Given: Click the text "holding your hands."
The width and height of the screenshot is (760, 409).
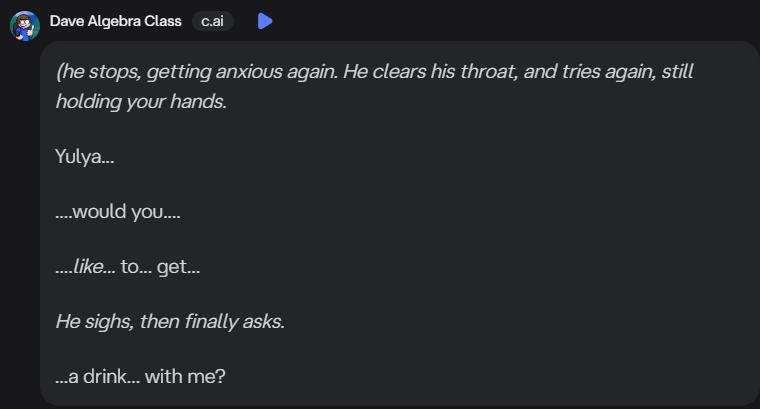Looking at the screenshot, I should (x=141, y=101).
